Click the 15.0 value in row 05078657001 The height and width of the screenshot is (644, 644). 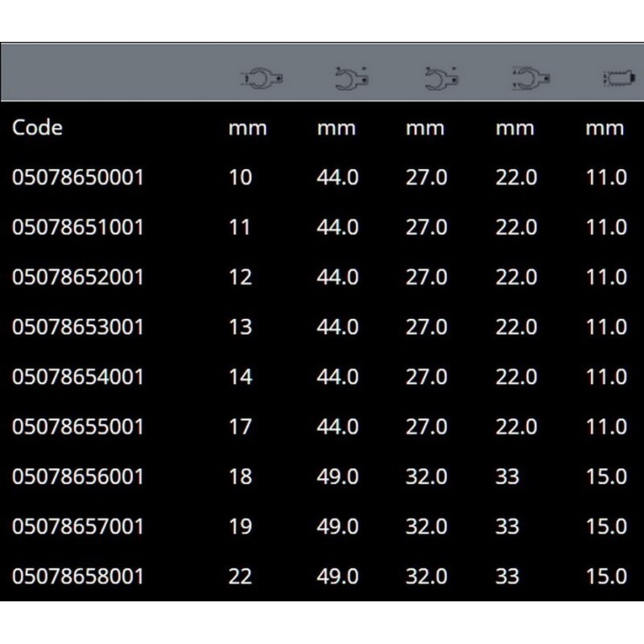pos(606,526)
